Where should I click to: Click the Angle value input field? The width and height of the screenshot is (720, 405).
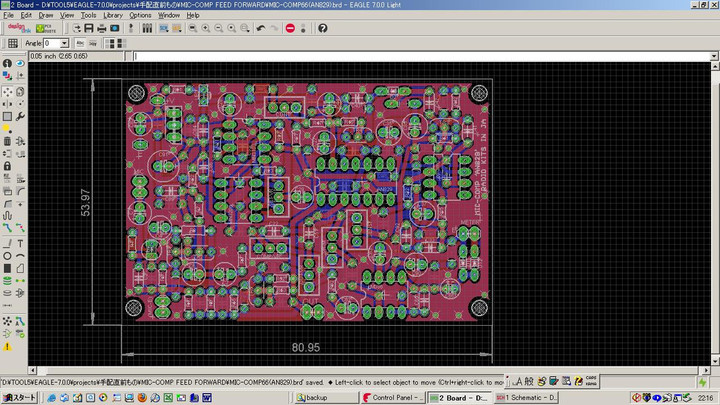click(52, 44)
